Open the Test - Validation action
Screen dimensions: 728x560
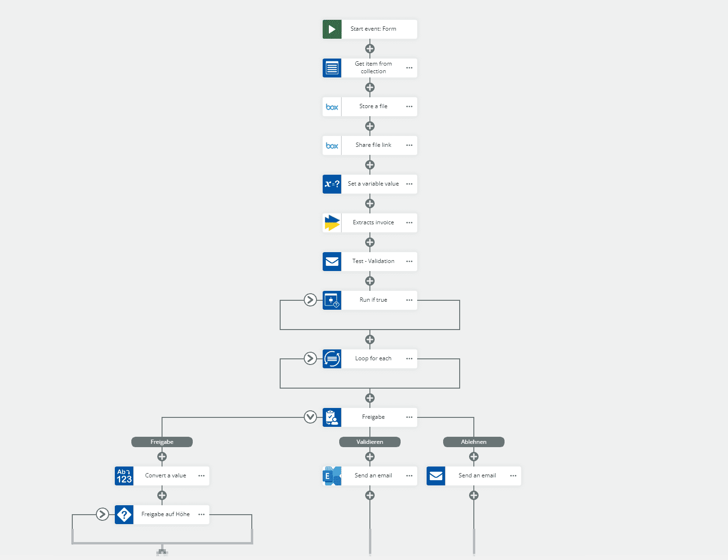[x=370, y=262]
